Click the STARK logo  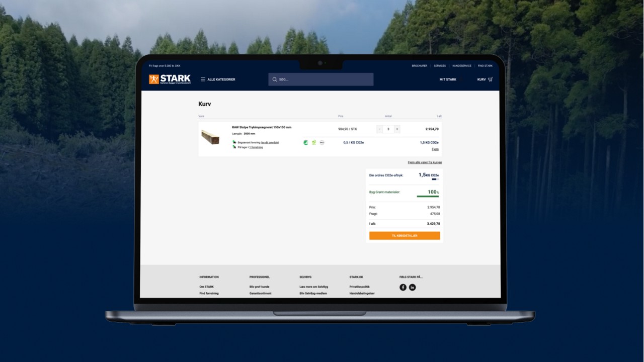click(x=170, y=79)
